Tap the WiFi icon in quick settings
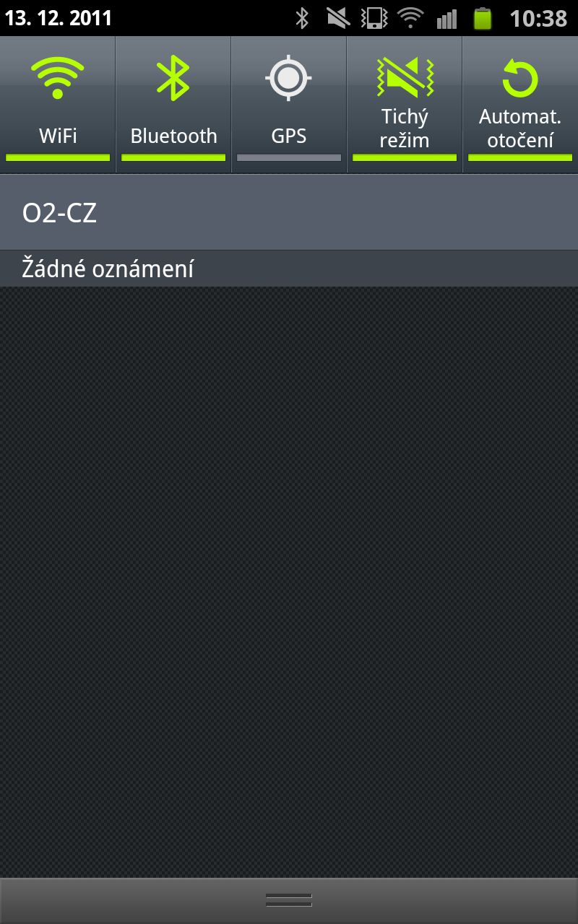Viewport: 578px width, 924px height. tap(58, 78)
